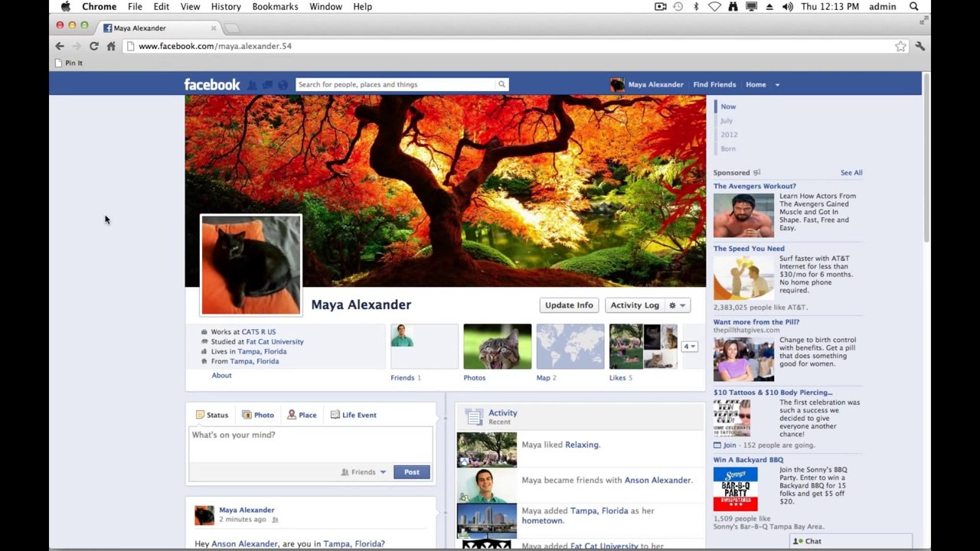Click the Post button
This screenshot has width=980, height=551.
coord(412,472)
